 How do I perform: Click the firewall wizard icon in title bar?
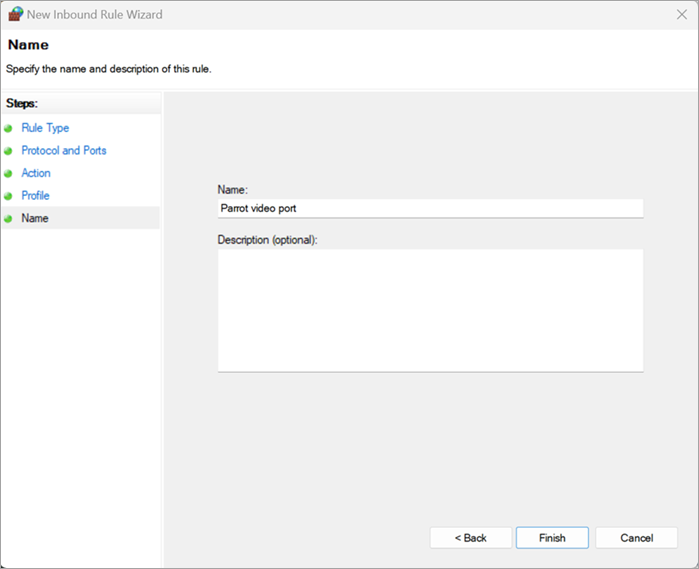(14, 15)
